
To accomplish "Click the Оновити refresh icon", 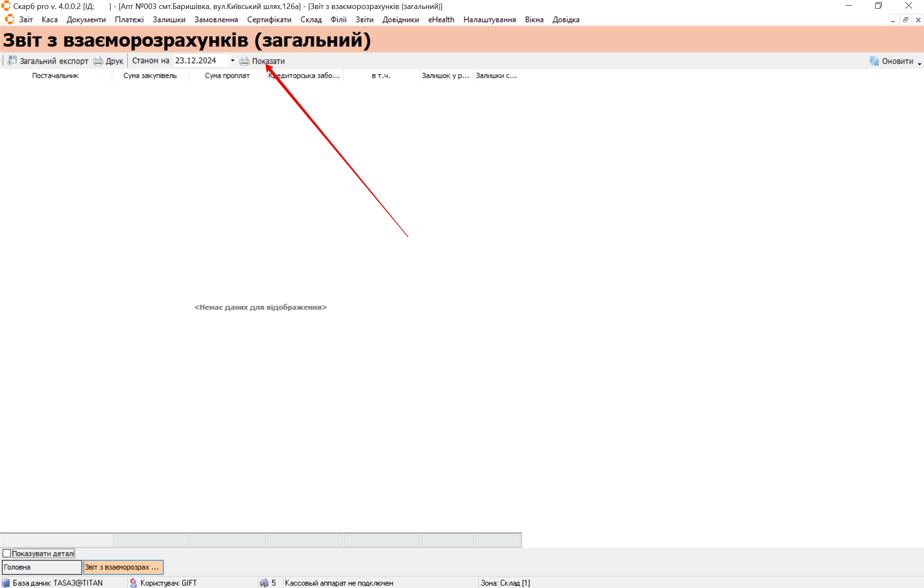I will (x=874, y=61).
